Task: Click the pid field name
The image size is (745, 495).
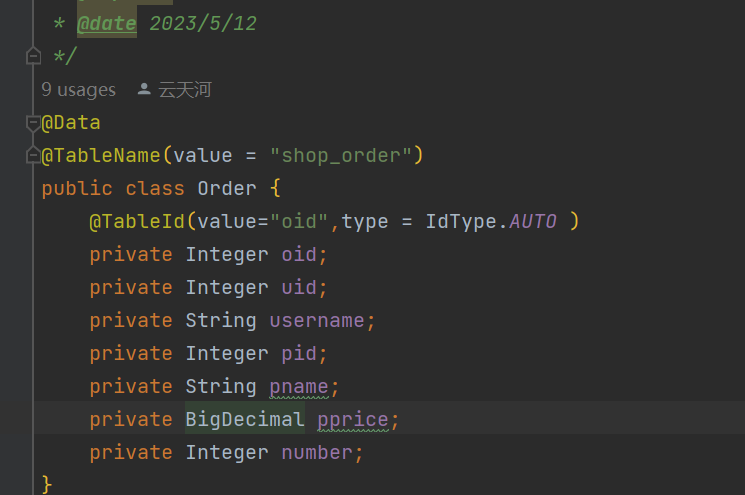Action: [299, 353]
